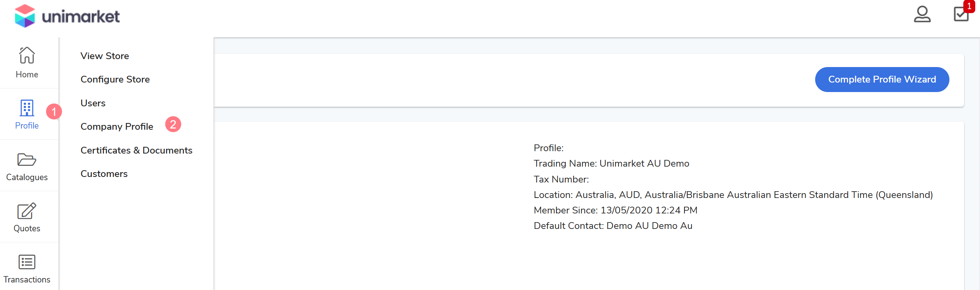980x290 pixels.
Task: Open the tasks checkbox notification icon
Action: 961,14
